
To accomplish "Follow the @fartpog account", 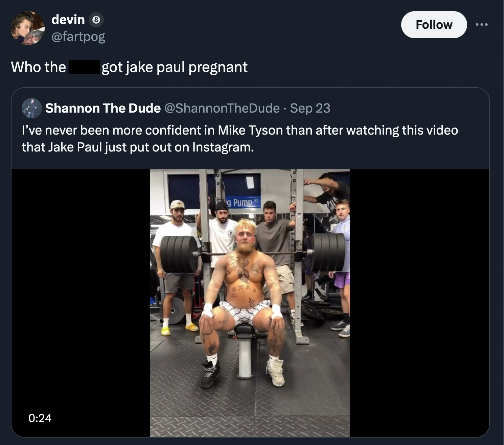I will tap(434, 25).
